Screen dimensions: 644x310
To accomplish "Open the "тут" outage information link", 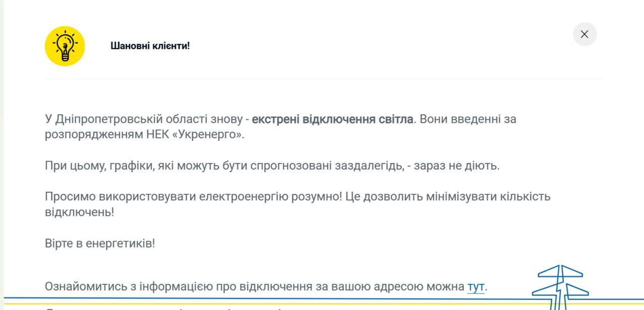I will 476,286.
